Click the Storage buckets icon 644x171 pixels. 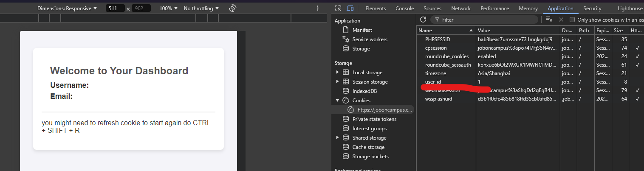click(x=346, y=157)
